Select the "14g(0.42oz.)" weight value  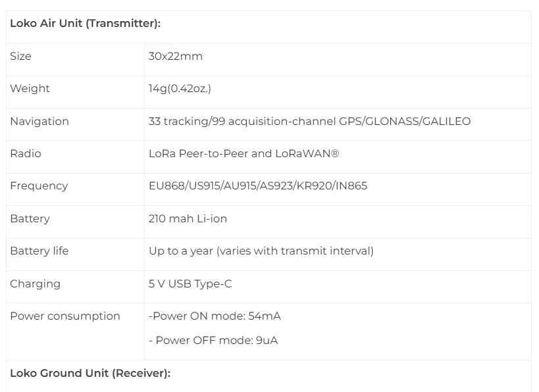pos(180,89)
